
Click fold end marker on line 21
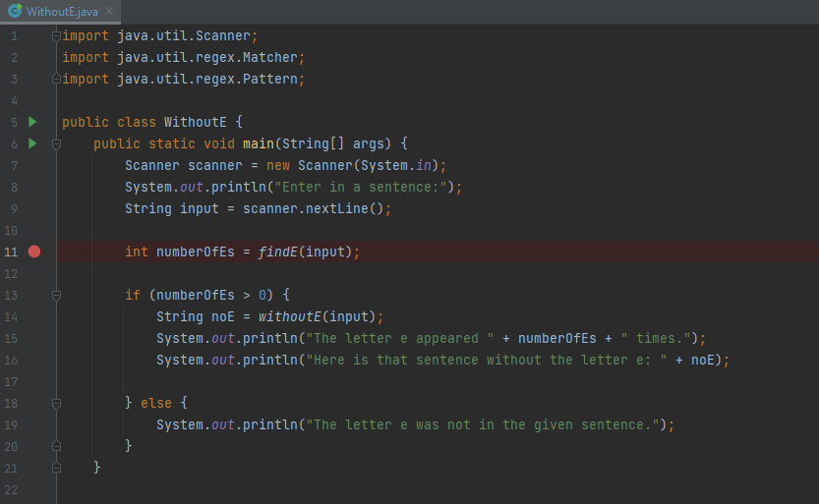pos(57,468)
